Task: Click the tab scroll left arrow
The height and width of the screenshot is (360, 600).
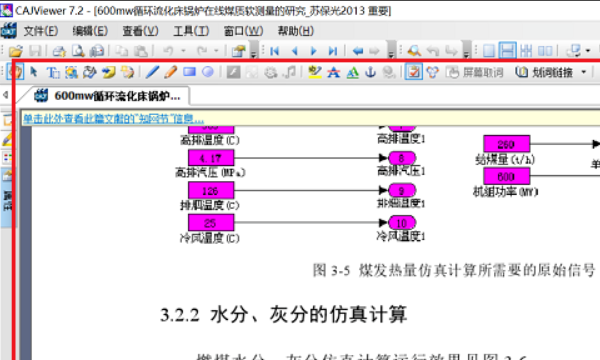Action: (5, 94)
